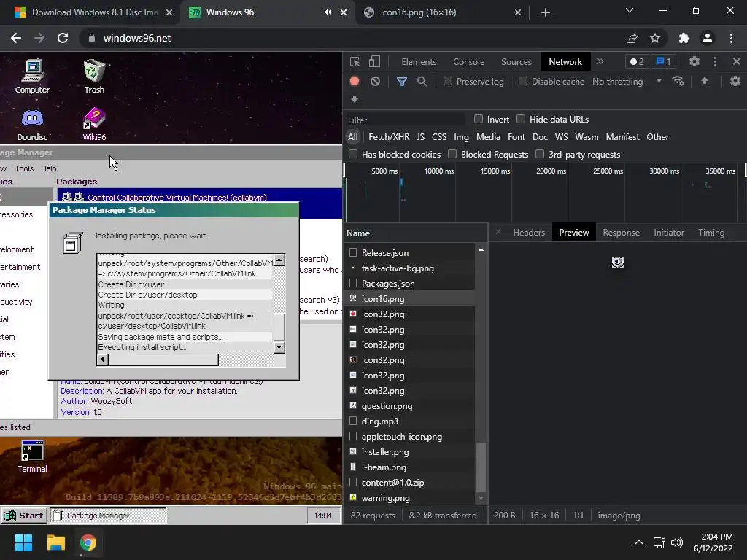Click the Chrome extensions puzzle icon
The image size is (747, 560).
684,38
